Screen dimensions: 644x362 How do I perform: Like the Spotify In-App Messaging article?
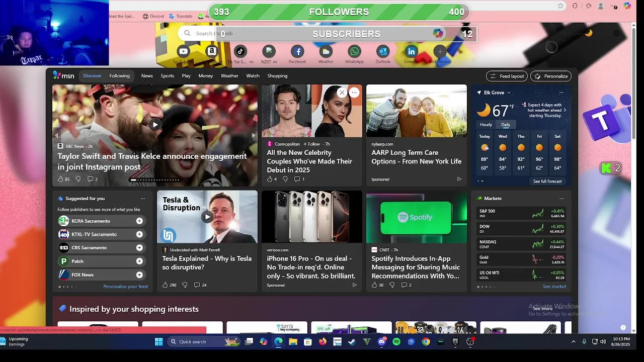click(x=374, y=285)
